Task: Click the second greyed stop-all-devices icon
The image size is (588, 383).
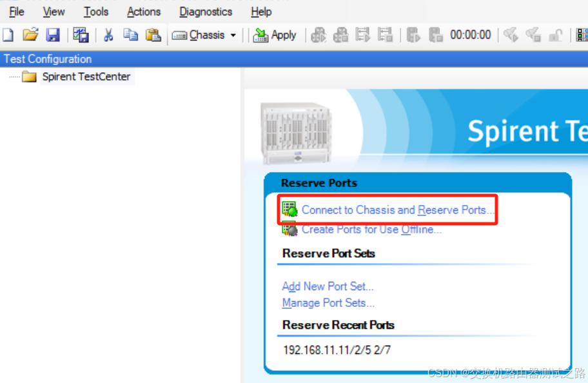Action: tap(341, 35)
